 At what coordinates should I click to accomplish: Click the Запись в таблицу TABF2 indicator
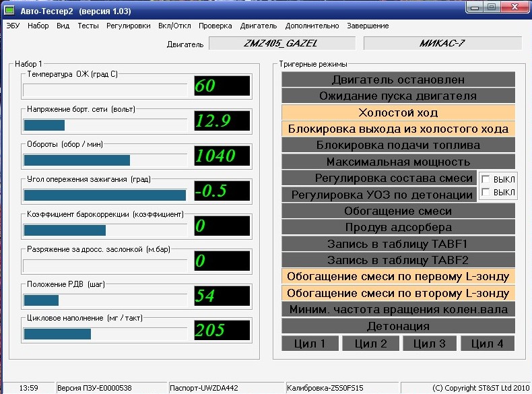pyautogui.click(x=398, y=260)
